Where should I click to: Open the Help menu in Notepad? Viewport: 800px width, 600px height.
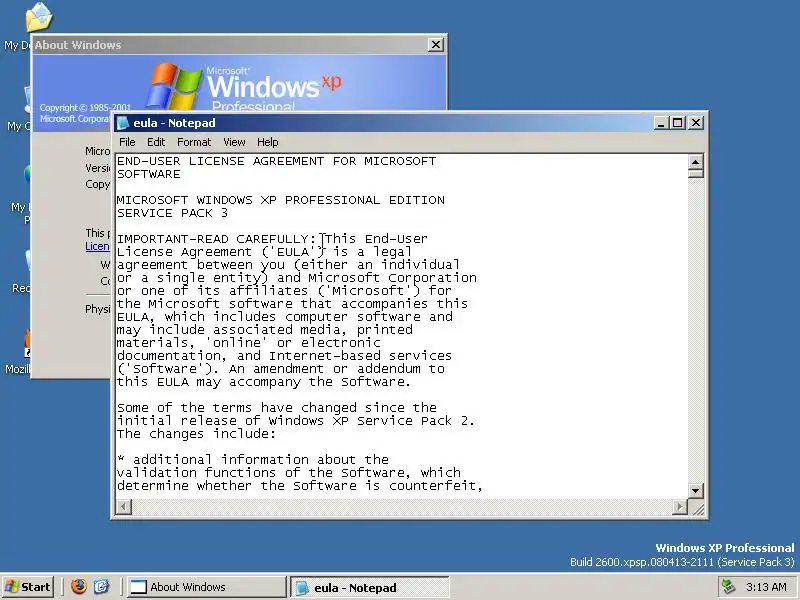pyautogui.click(x=267, y=142)
